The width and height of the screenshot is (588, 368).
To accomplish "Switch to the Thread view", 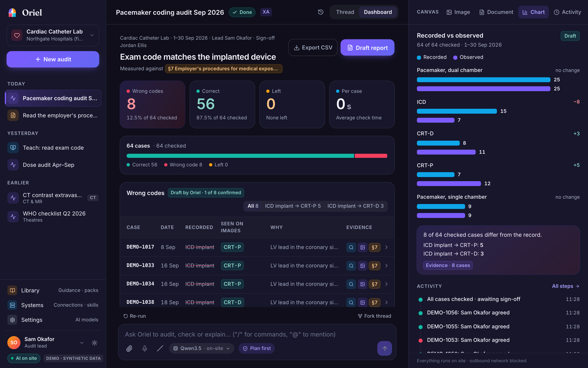I will (x=345, y=12).
